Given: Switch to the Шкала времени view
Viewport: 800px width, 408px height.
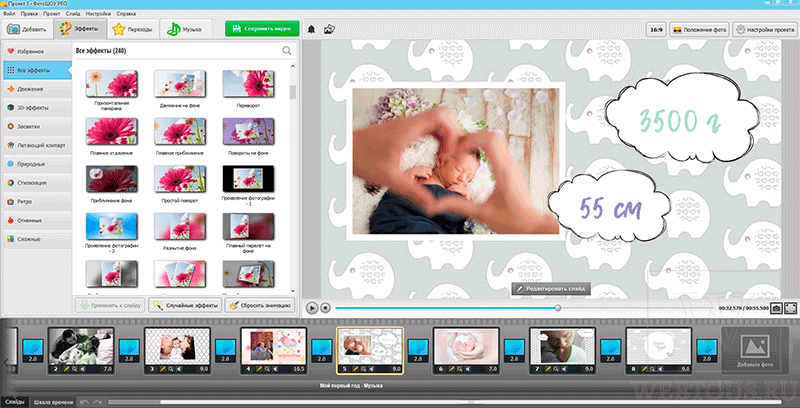Looking at the screenshot, I should coord(52,402).
